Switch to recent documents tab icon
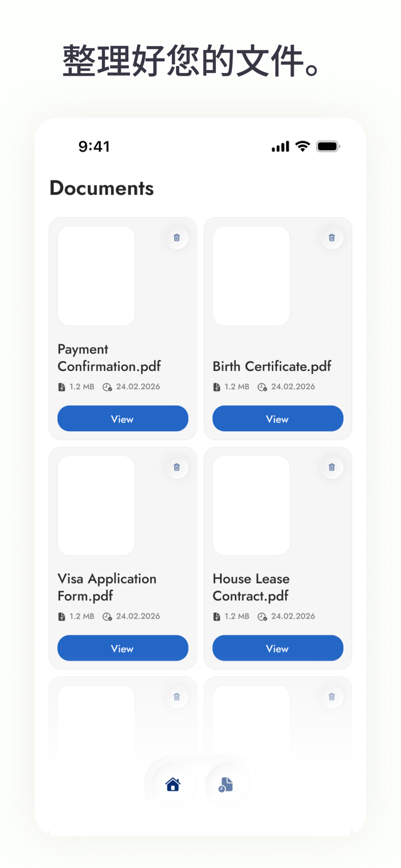This screenshot has height=868, width=401. (x=226, y=785)
